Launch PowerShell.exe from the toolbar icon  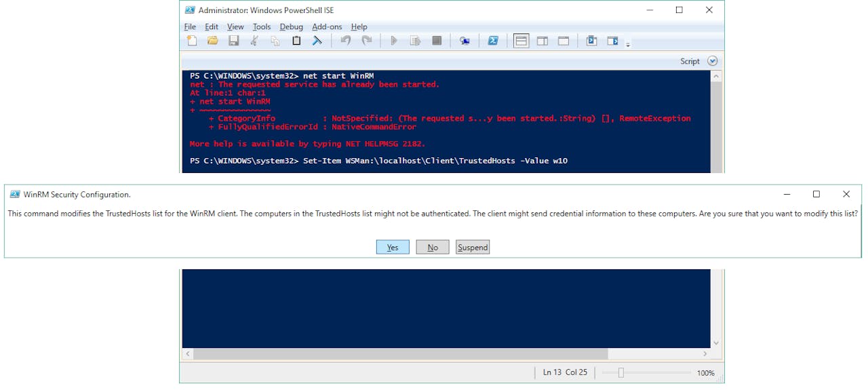pos(493,41)
